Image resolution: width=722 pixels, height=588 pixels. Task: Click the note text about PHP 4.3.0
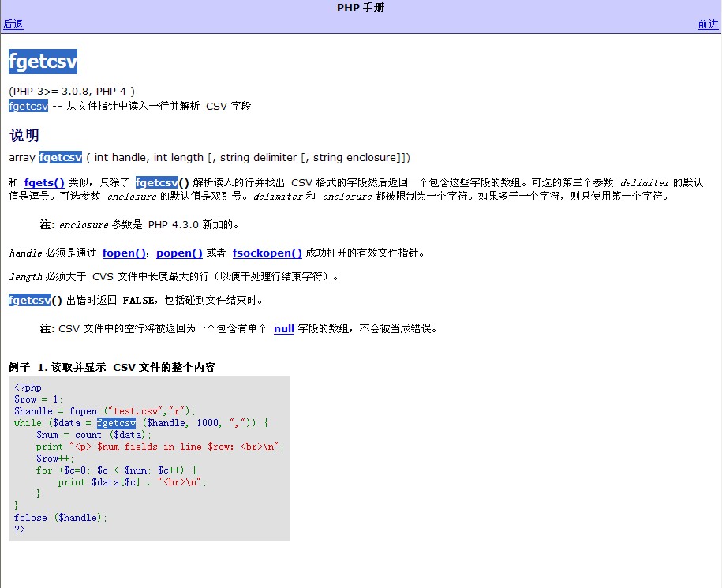click(x=140, y=225)
